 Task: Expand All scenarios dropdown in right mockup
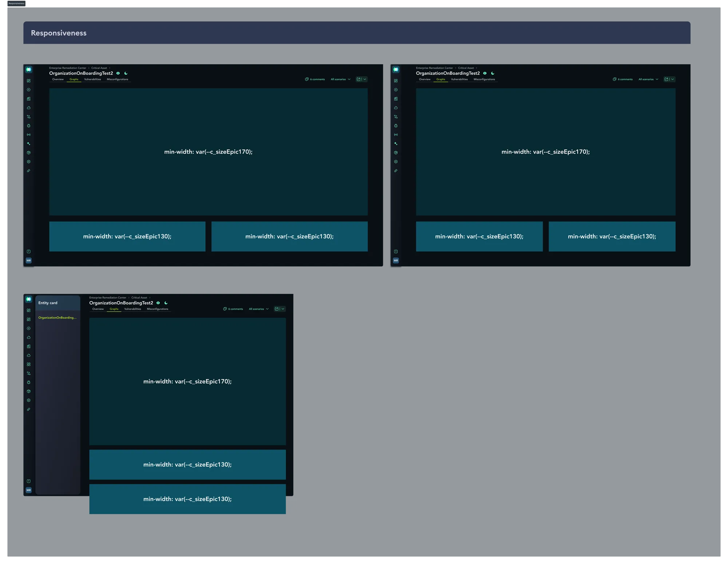pos(648,79)
